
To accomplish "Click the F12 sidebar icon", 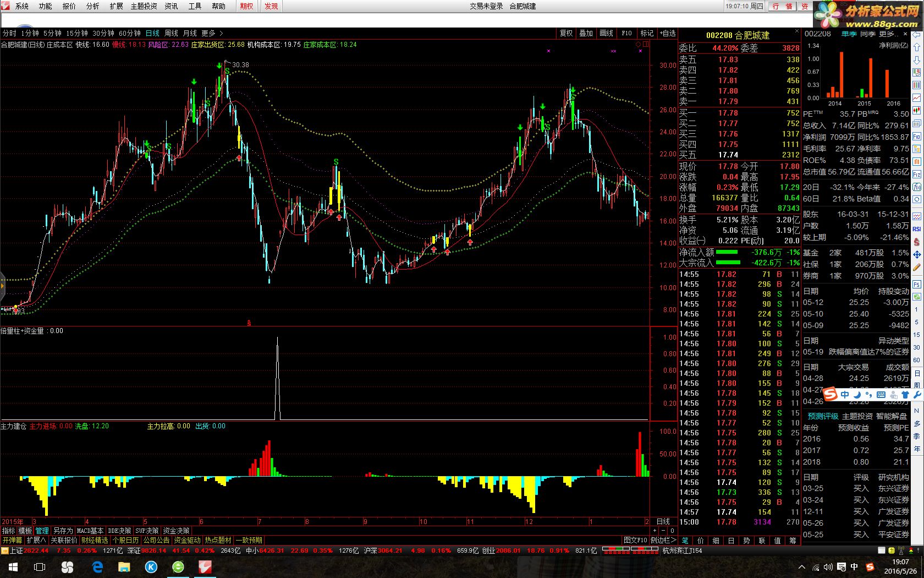I will click(x=917, y=175).
